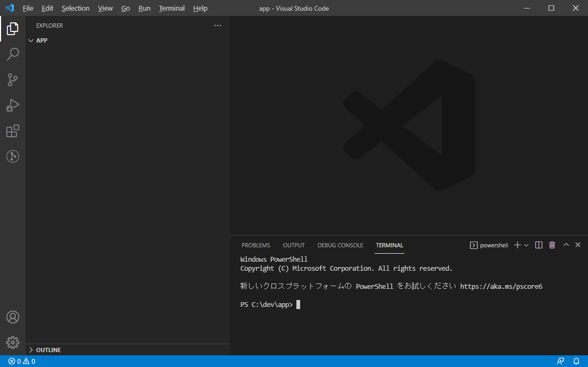Open the Run and Debug view icon
Image resolution: width=588 pixels, height=367 pixels.
12,105
